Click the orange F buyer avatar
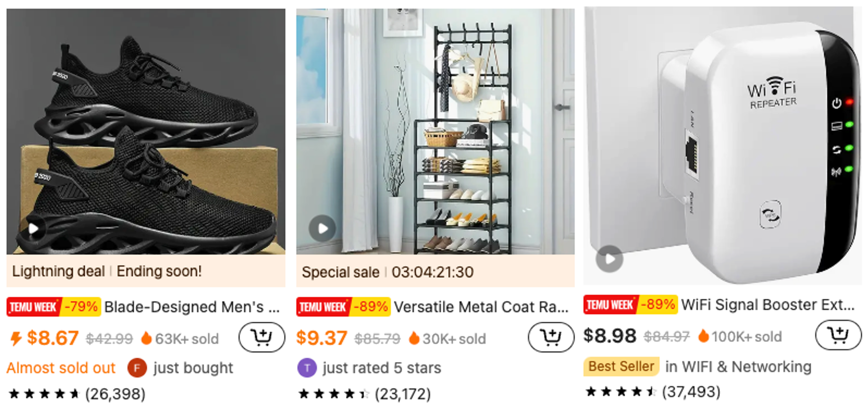This screenshot has height=409, width=868. click(136, 368)
